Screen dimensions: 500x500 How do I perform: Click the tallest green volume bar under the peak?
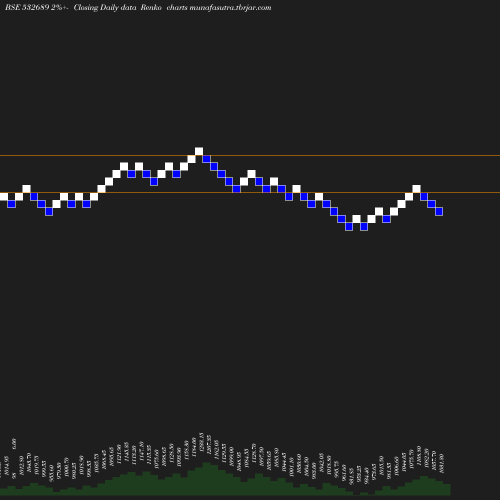click(x=207, y=479)
